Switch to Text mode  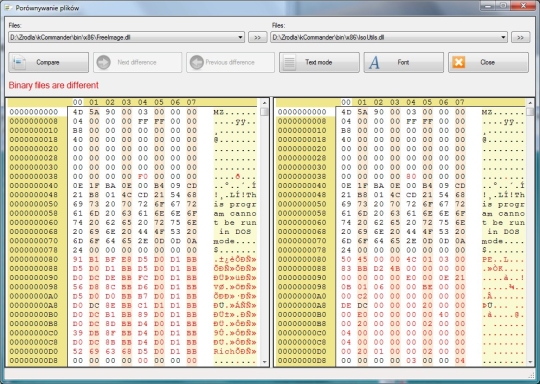[319, 62]
